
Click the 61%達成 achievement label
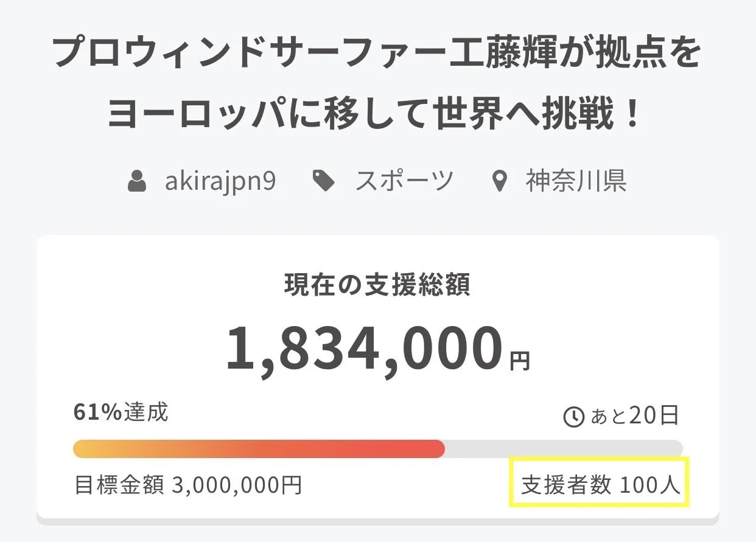[121, 412]
